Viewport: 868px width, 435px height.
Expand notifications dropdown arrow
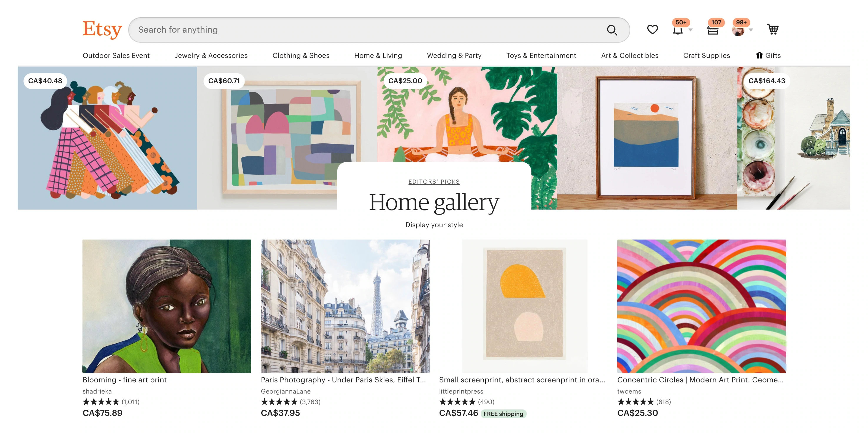(x=690, y=30)
